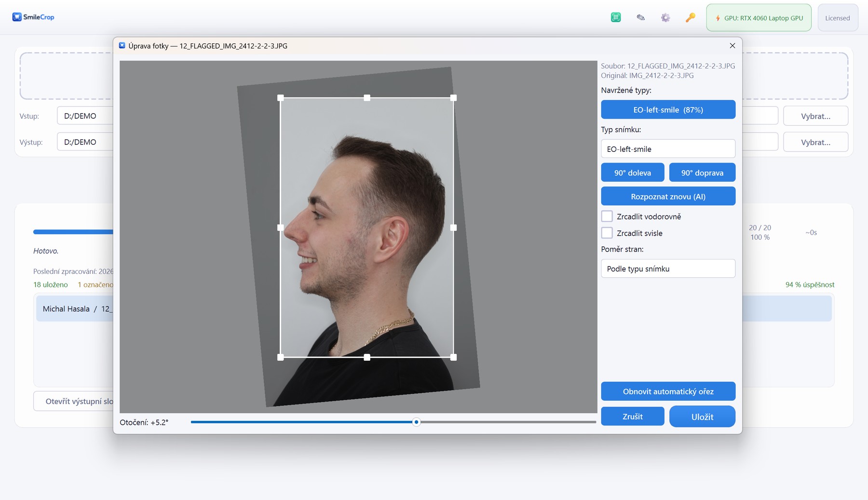Click bottom-left crop handle
The width and height of the screenshot is (868, 500).
tap(281, 357)
